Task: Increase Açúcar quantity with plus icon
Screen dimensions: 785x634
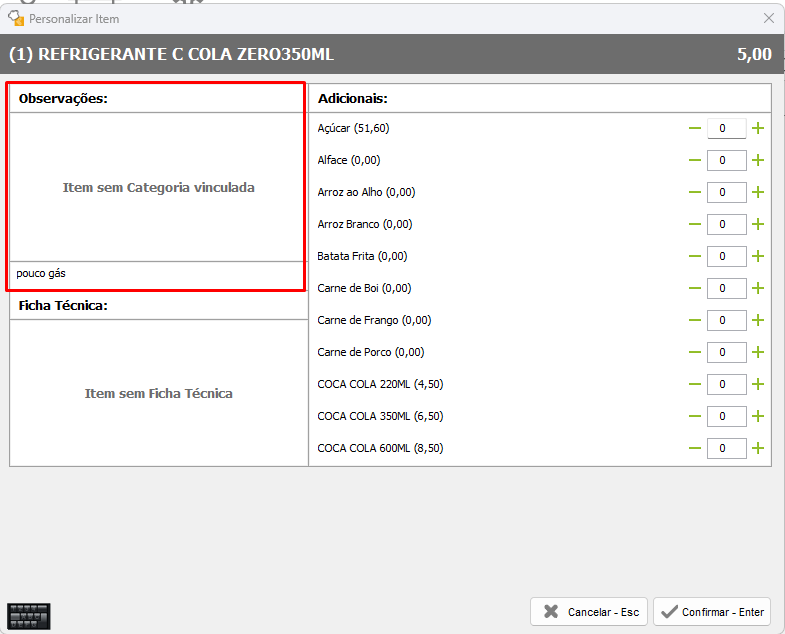Action: [x=758, y=128]
